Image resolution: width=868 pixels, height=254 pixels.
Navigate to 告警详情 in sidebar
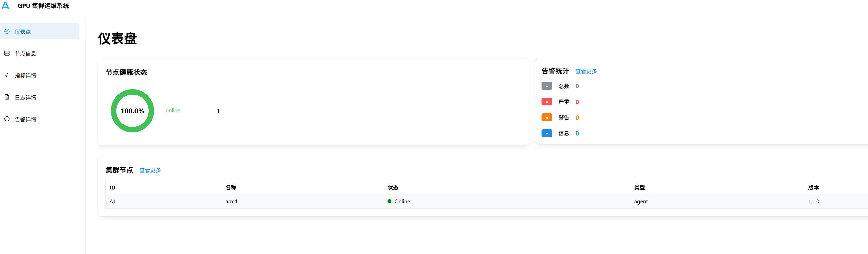tap(25, 119)
